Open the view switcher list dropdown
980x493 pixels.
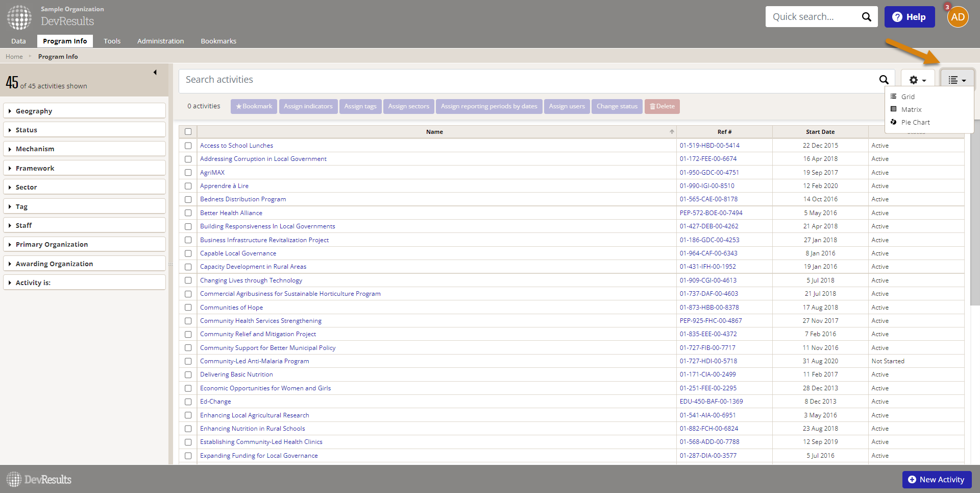pyautogui.click(x=957, y=80)
